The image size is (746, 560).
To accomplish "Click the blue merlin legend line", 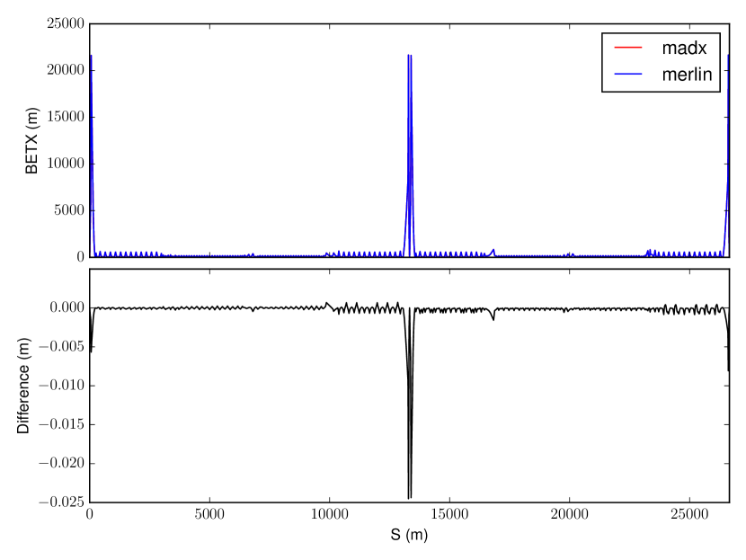I will coord(628,74).
